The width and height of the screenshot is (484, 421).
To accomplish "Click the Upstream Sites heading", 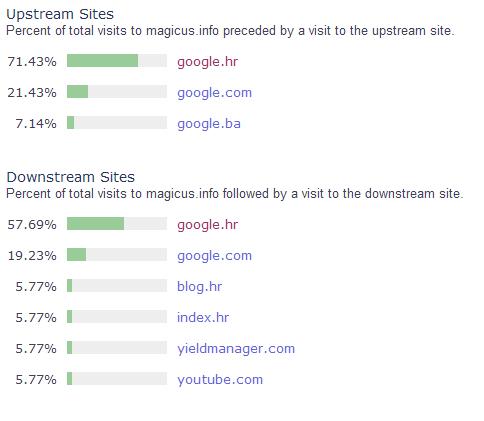I will pos(60,14).
